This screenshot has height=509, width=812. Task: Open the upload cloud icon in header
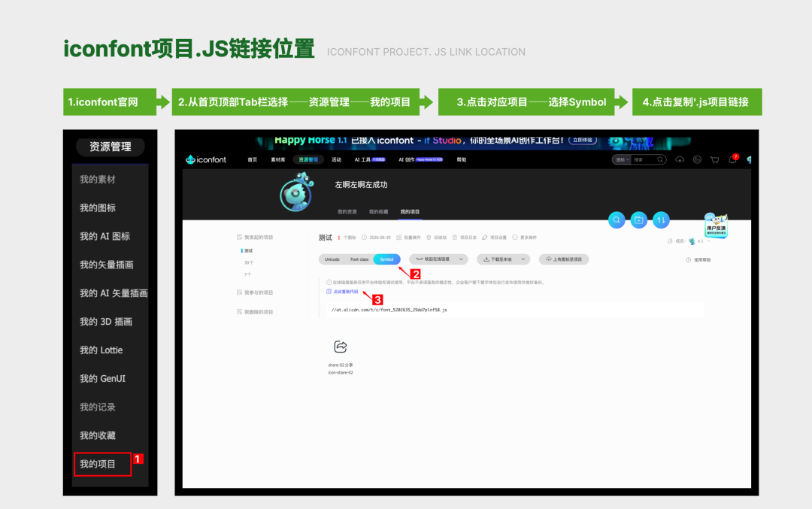680,159
